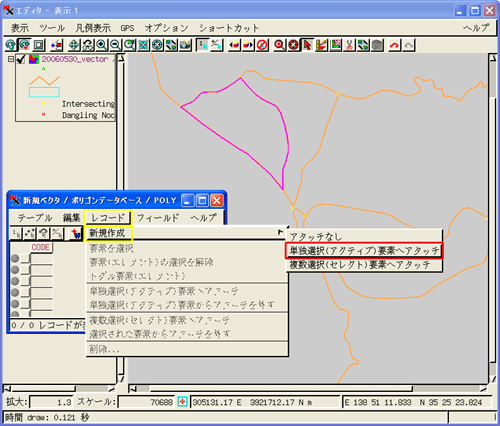Click the red undo arrow icon

coord(395,45)
